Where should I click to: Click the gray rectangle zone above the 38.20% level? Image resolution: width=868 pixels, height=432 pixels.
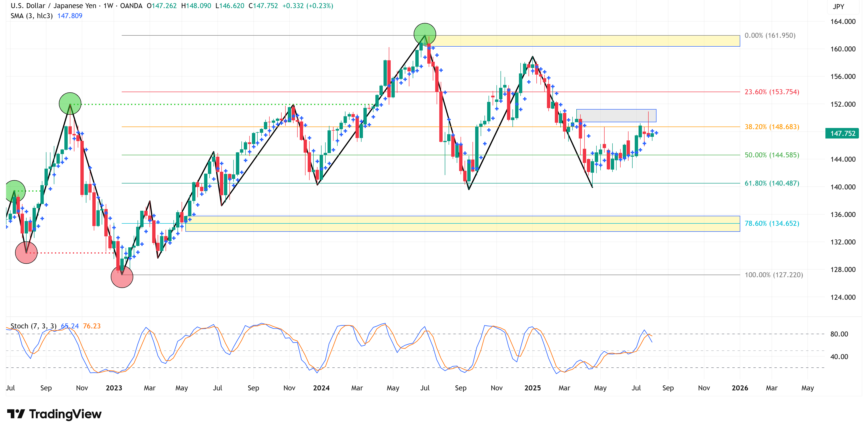pyautogui.click(x=616, y=116)
